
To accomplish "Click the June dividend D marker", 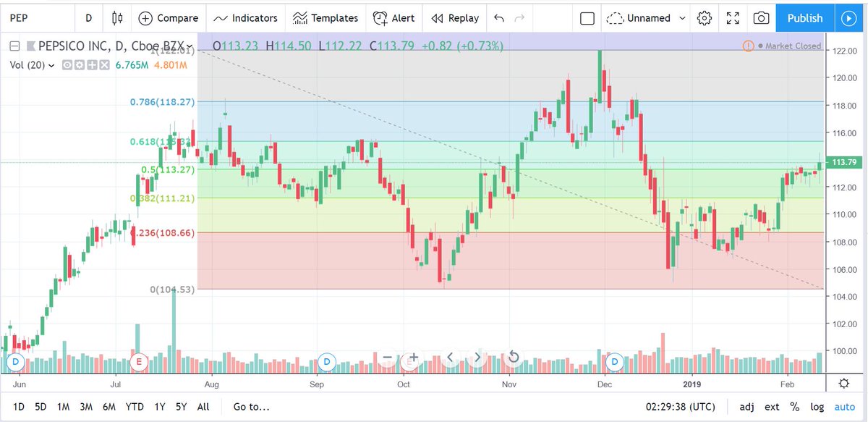I will (14, 360).
